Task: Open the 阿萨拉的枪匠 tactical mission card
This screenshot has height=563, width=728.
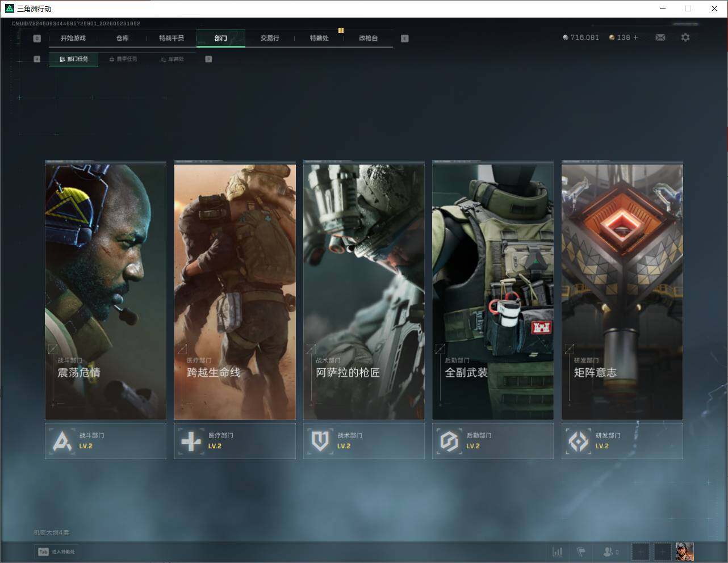Action: (364, 291)
